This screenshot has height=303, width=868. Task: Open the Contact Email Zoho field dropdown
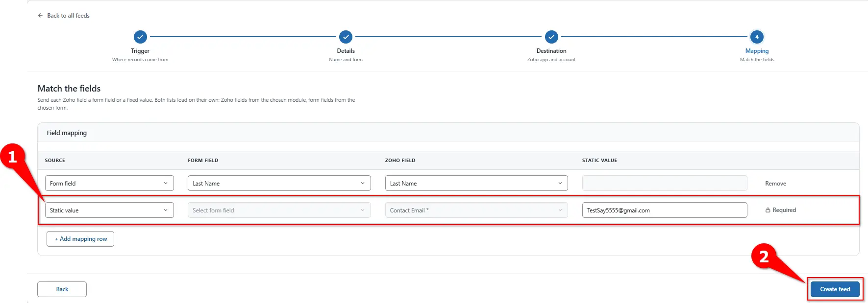tap(476, 210)
